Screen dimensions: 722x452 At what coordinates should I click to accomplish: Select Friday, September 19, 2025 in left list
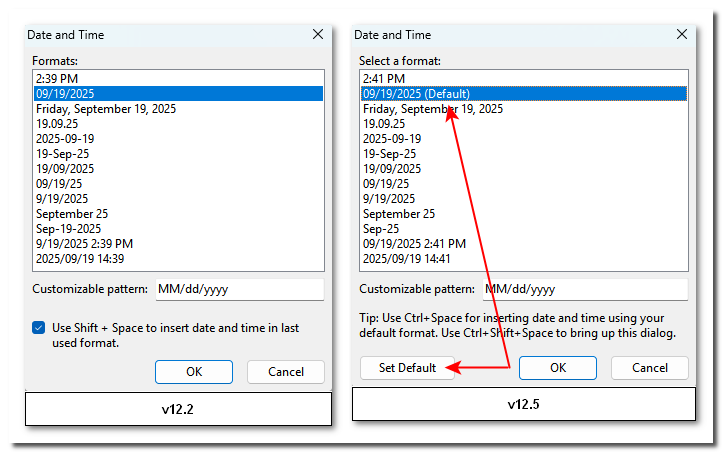(x=106, y=108)
